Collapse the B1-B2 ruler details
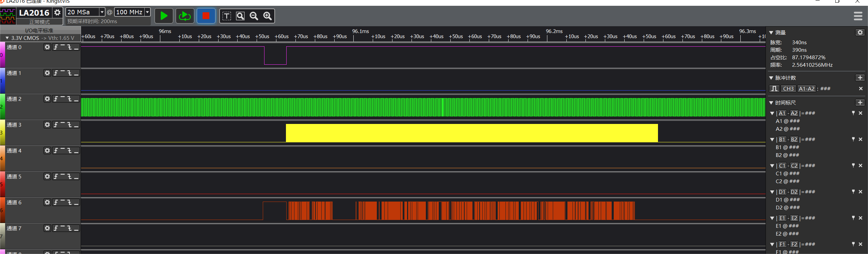Viewport: 868px width, 254px height. pos(772,140)
